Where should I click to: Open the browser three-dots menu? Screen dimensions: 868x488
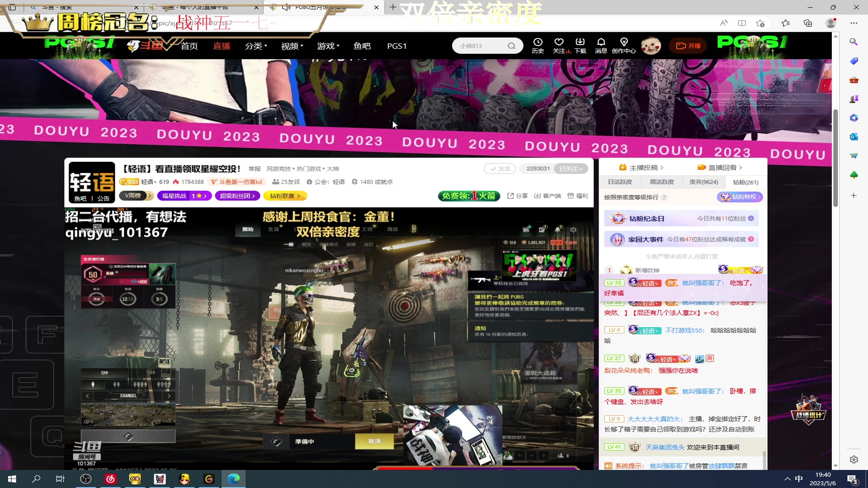click(854, 23)
